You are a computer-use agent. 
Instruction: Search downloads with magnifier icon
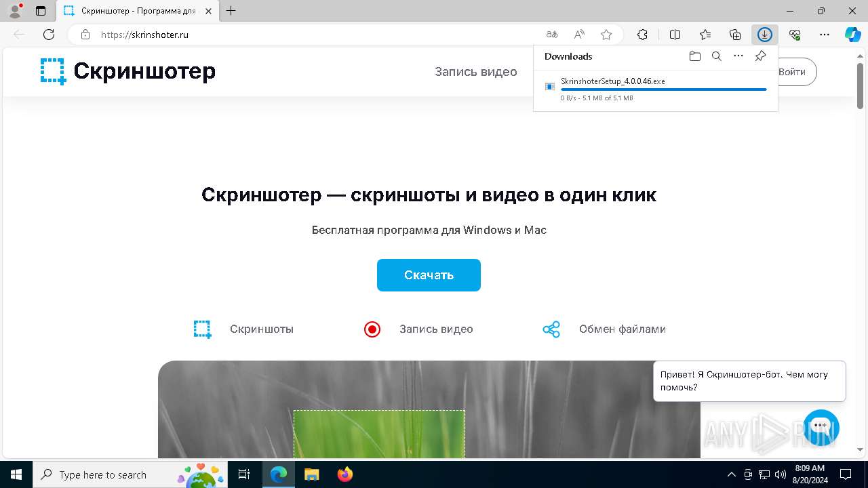pyautogui.click(x=716, y=56)
